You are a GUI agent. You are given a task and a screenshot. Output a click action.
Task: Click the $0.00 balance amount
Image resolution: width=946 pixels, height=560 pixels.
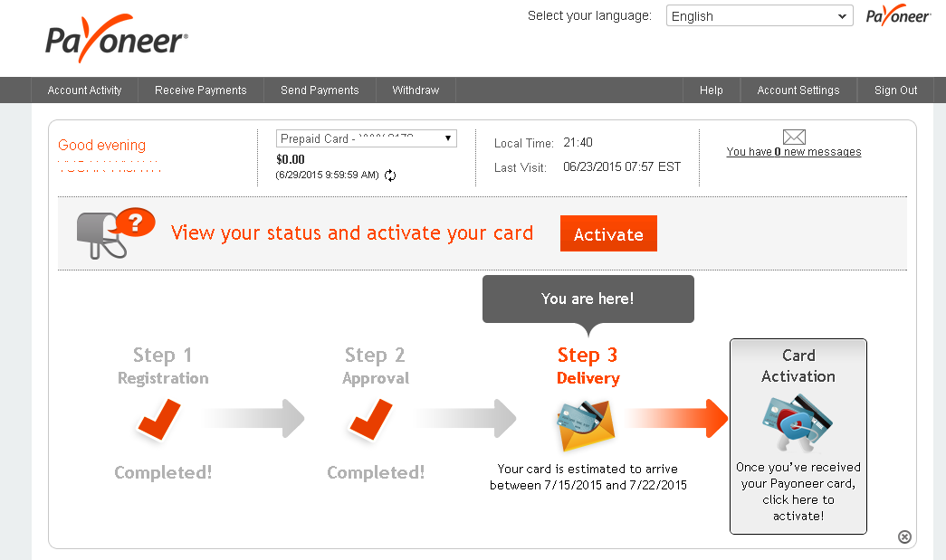pos(291,160)
